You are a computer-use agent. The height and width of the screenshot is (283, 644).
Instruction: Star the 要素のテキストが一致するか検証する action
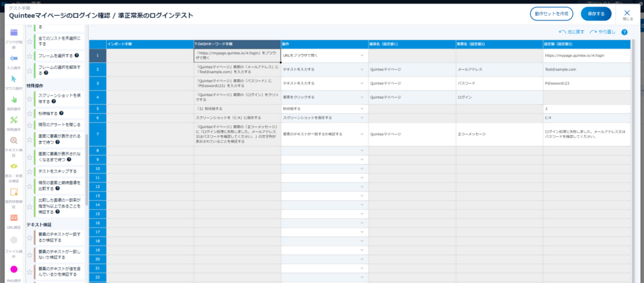(30, 237)
